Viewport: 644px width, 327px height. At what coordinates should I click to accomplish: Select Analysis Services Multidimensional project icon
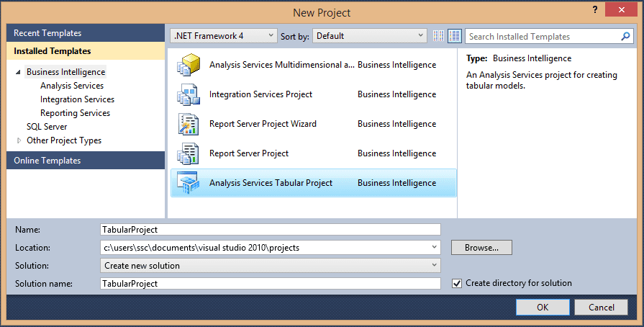189,65
